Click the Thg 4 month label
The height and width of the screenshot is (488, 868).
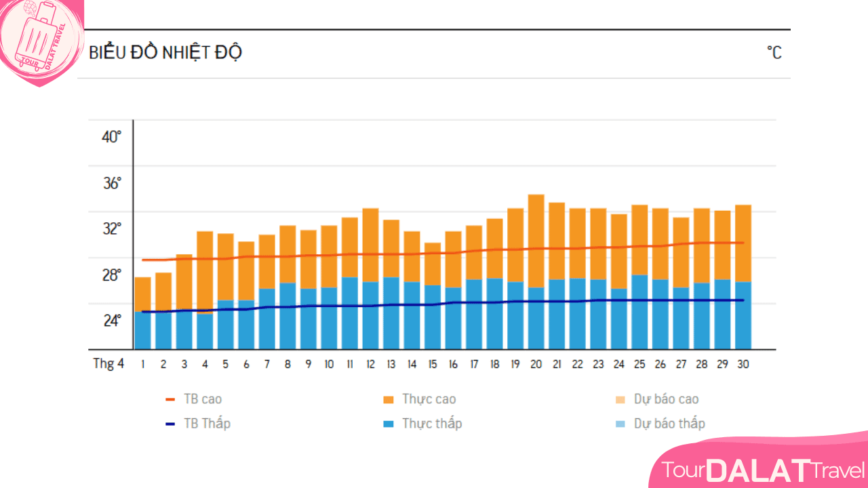point(108,364)
